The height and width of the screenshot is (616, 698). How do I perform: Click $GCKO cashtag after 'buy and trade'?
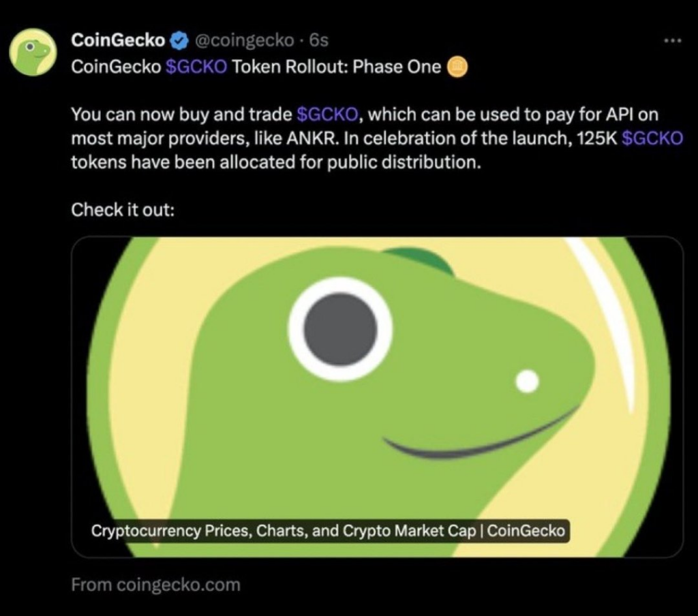pyautogui.click(x=324, y=115)
